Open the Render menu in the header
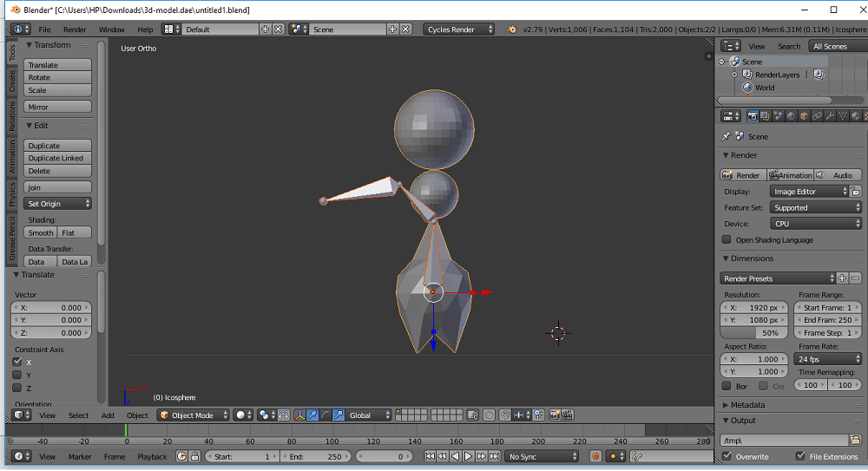Viewport: 868px width, 471px height. pos(75,29)
